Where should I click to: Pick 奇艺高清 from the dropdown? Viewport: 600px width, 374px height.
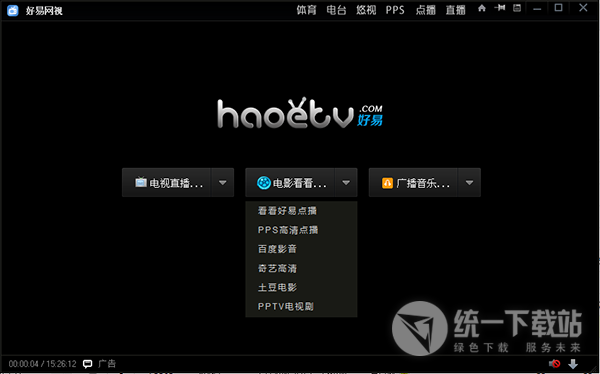[301, 268]
